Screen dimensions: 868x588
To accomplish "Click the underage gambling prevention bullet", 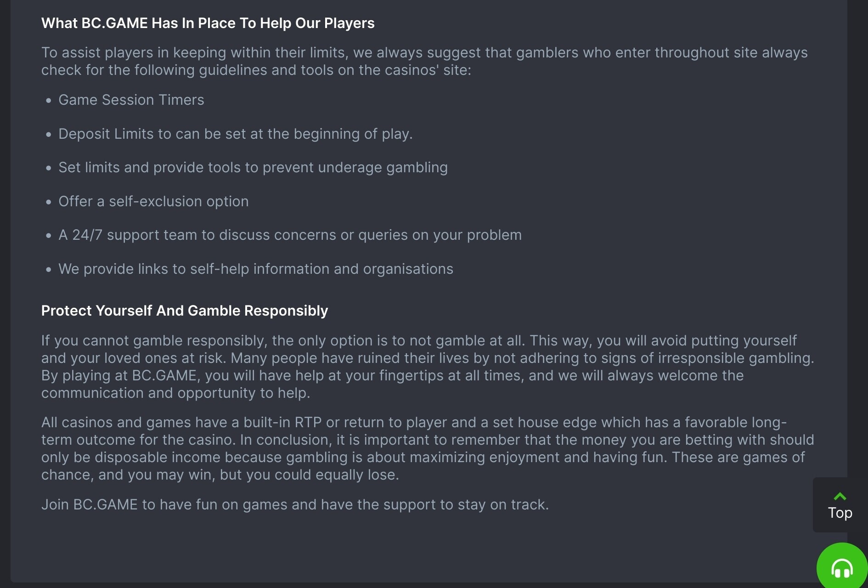I will click(253, 167).
